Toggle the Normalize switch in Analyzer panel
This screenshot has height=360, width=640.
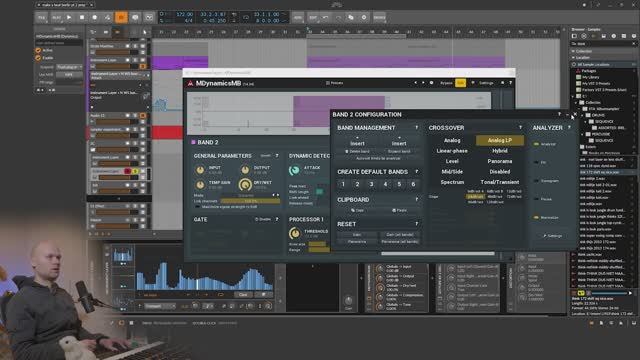pyautogui.click(x=536, y=218)
